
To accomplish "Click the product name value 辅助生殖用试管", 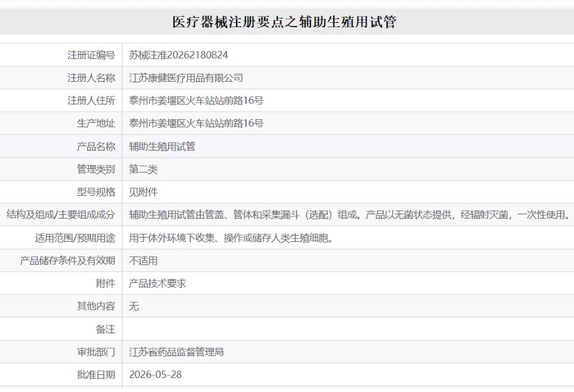I will pos(162,147).
